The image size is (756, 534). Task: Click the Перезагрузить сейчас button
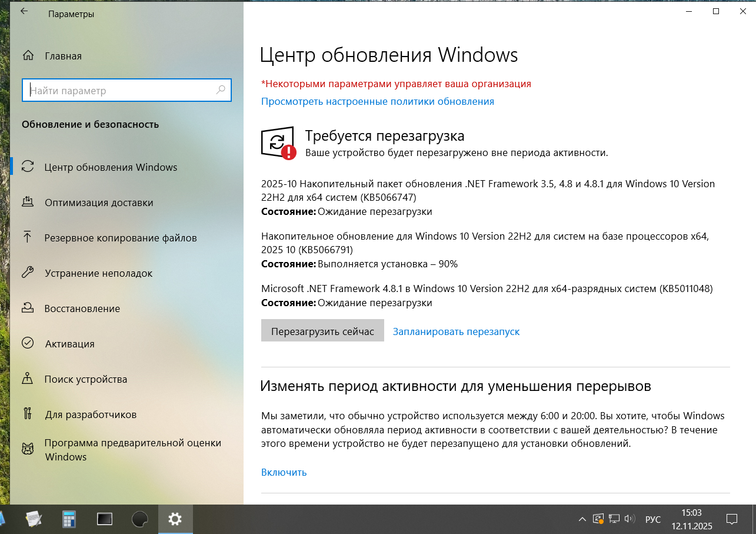click(x=322, y=331)
